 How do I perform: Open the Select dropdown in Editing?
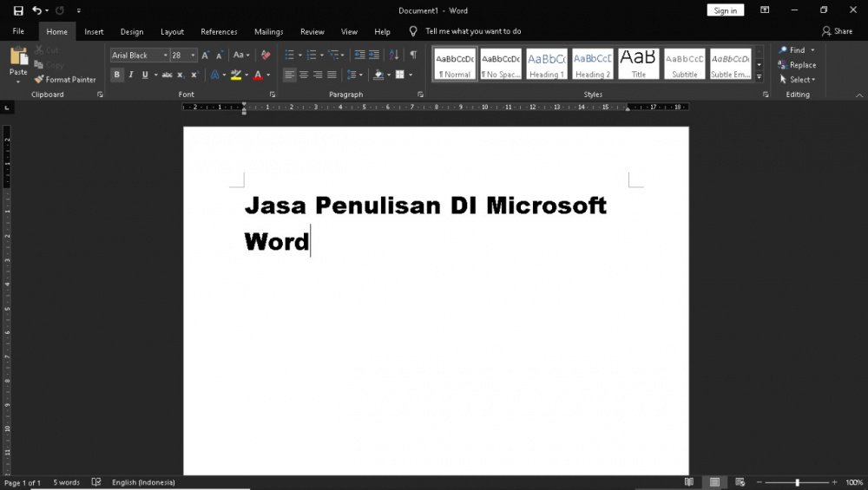point(797,80)
